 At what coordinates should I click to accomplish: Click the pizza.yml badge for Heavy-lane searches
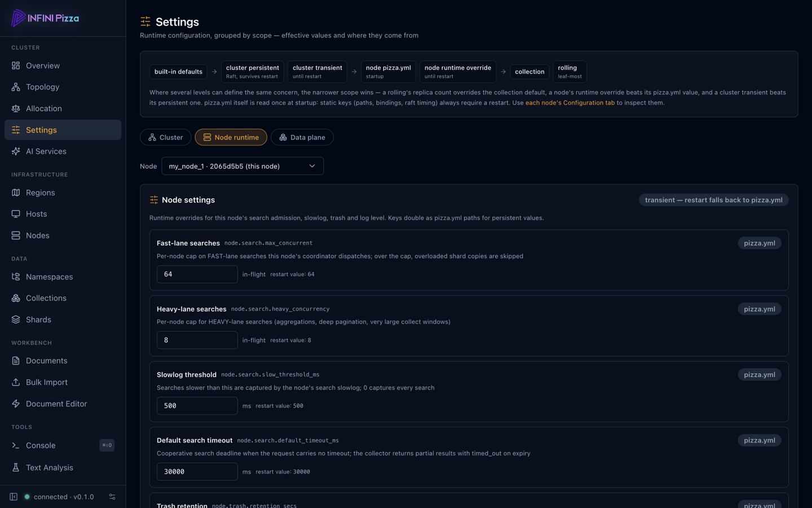[x=760, y=309]
